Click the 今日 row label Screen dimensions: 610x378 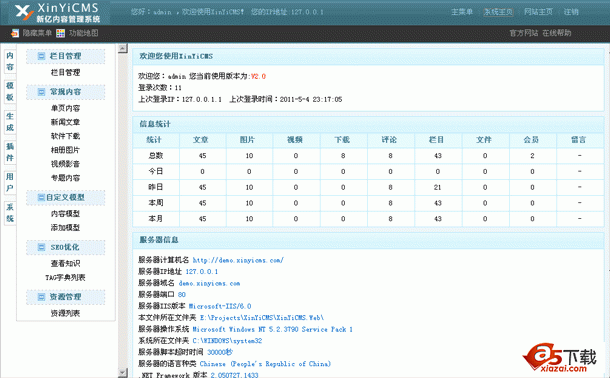(x=156, y=172)
